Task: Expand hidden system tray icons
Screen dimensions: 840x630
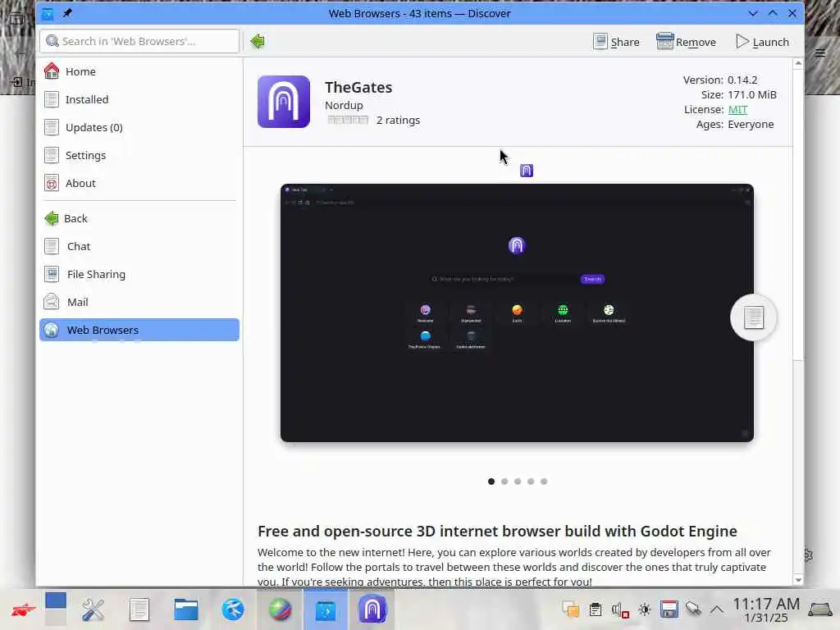Action: tap(717, 609)
